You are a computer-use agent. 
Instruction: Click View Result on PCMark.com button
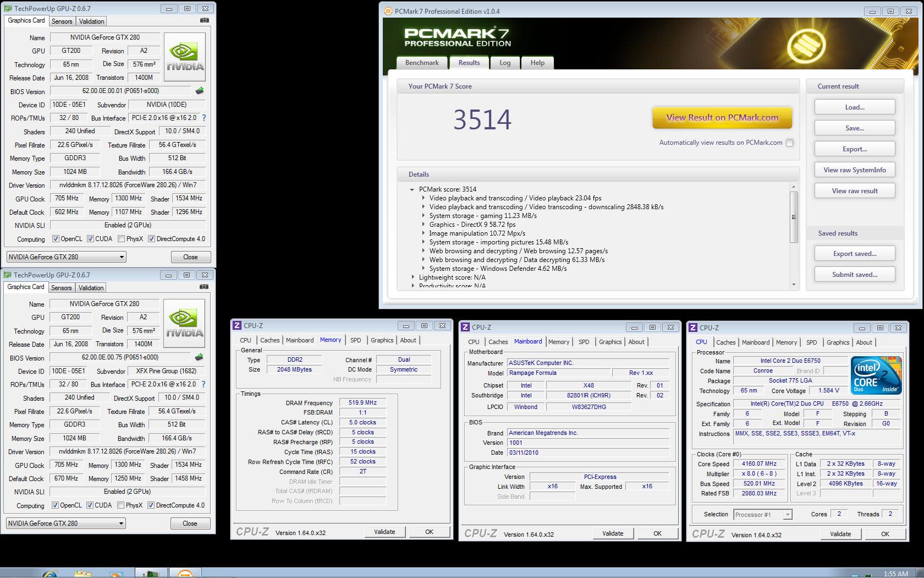pos(722,118)
